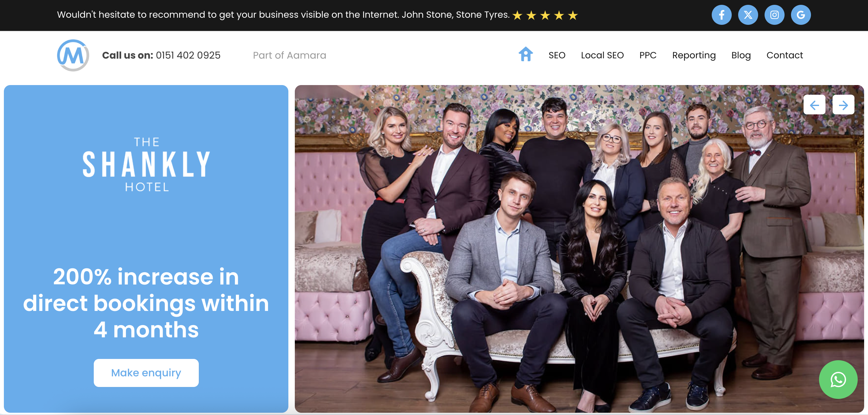
Task: Click the five-star rating in top bar
Action: [x=545, y=15]
